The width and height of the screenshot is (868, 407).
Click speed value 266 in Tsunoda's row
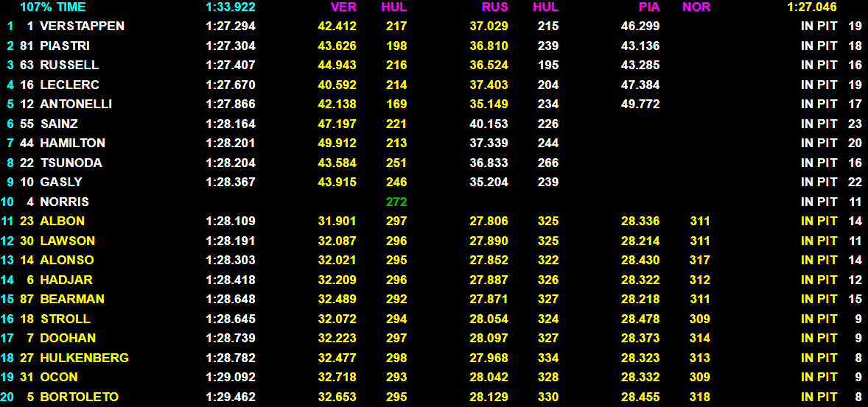pyautogui.click(x=548, y=163)
